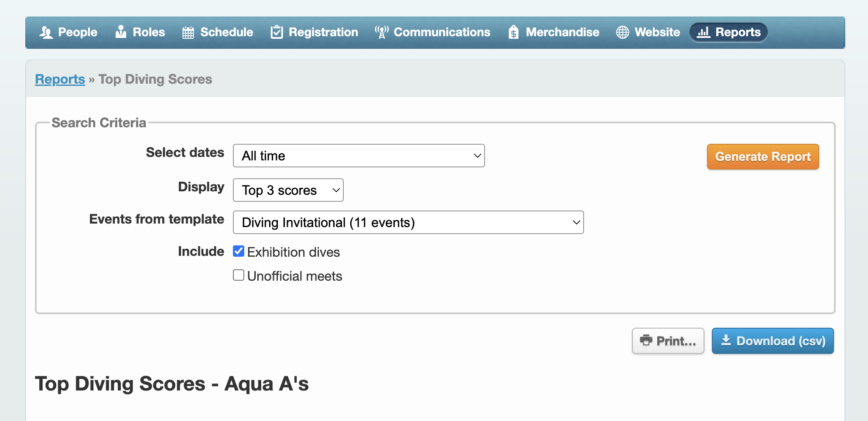This screenshot has width=868, height=421.
Task: Click the Reports bar chart icon
Action: pyautogui.click(x=703, y=32)
